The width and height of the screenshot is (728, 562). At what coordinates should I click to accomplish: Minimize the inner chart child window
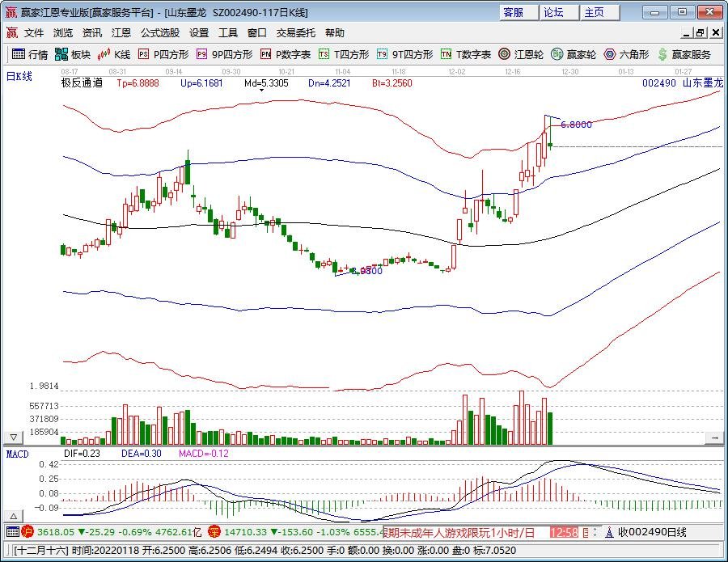tap(687, 32)
